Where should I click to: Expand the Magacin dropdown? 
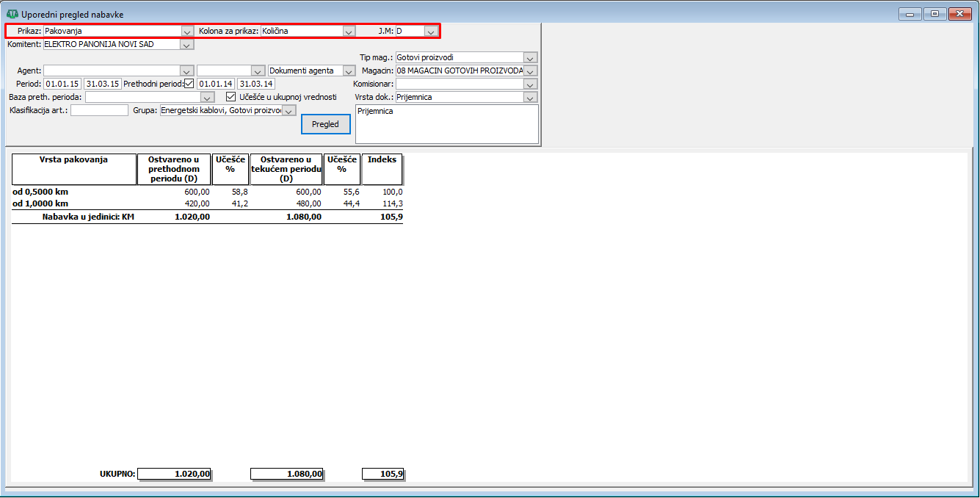530,71
